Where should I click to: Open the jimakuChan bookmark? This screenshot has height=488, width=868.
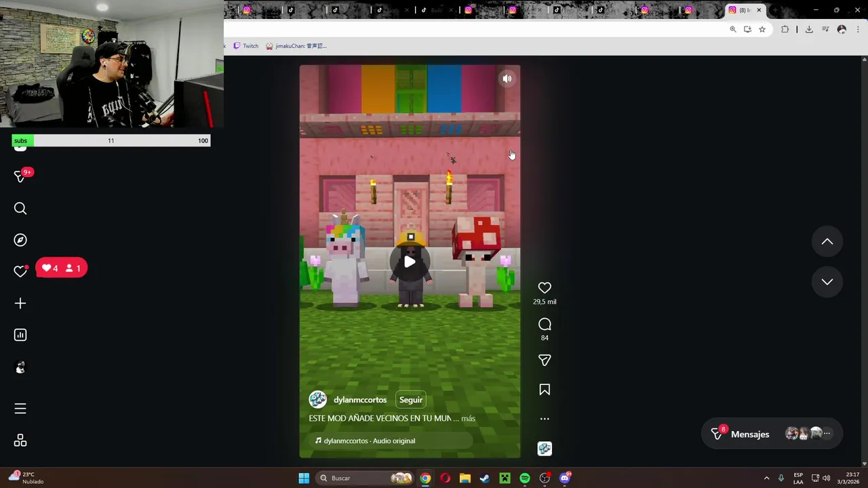[296, 46]
